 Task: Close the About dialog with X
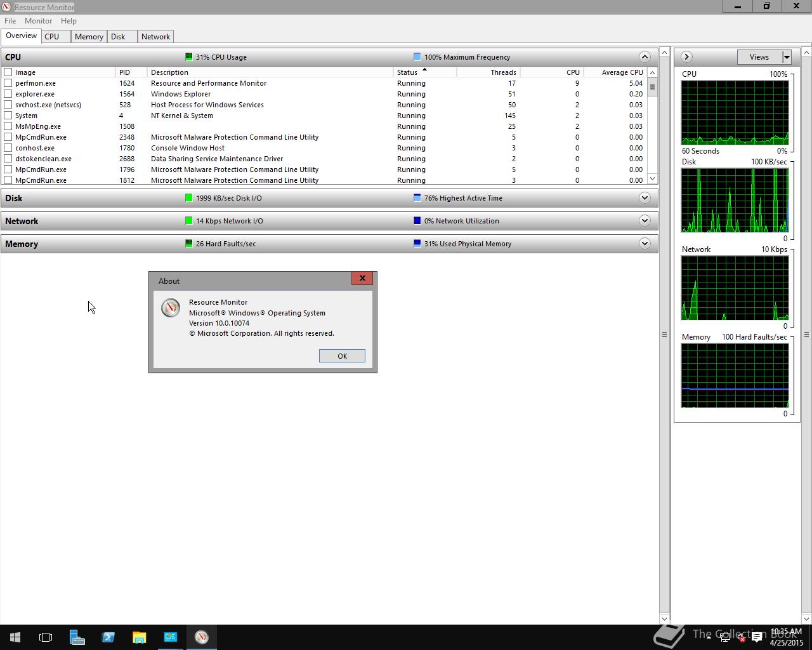point(362,278)
